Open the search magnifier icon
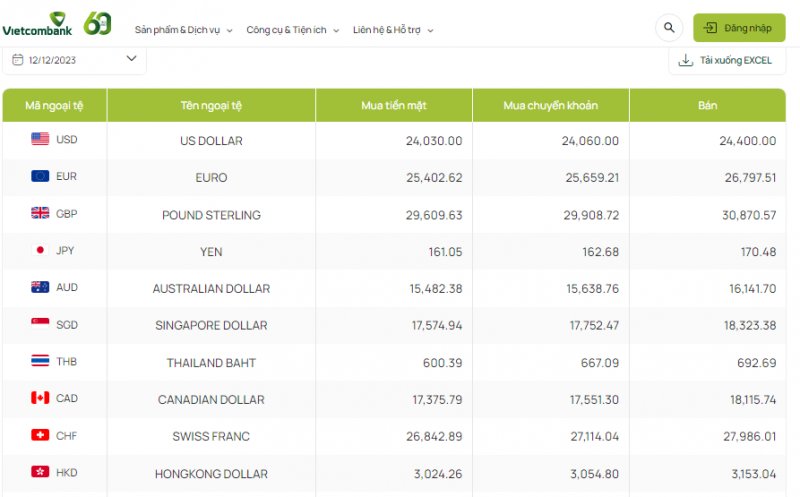This screenshot has width=800, height=497. tap(668, 28)
